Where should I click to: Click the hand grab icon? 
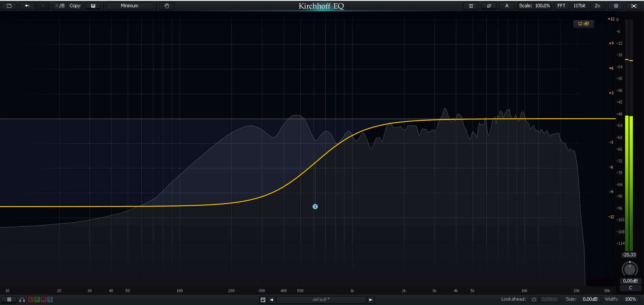tap(167, 6)
